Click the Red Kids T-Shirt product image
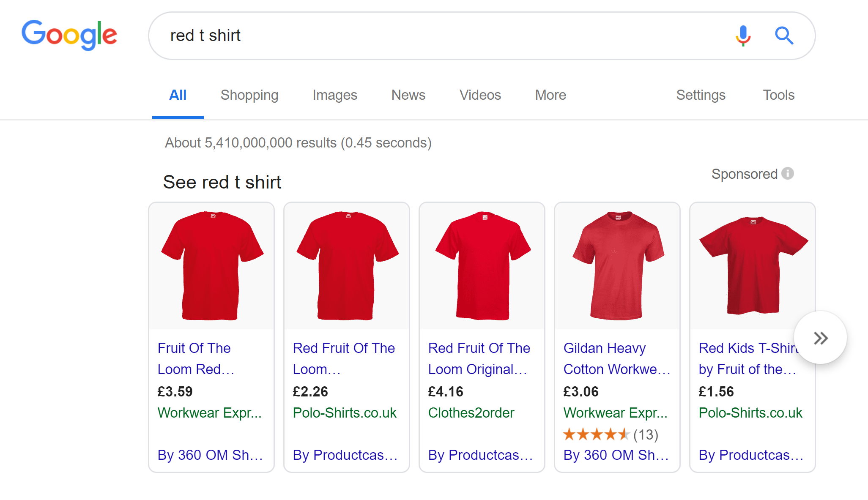Image resolution: width=868 pixels, height=500 pixels. [753, 265]
